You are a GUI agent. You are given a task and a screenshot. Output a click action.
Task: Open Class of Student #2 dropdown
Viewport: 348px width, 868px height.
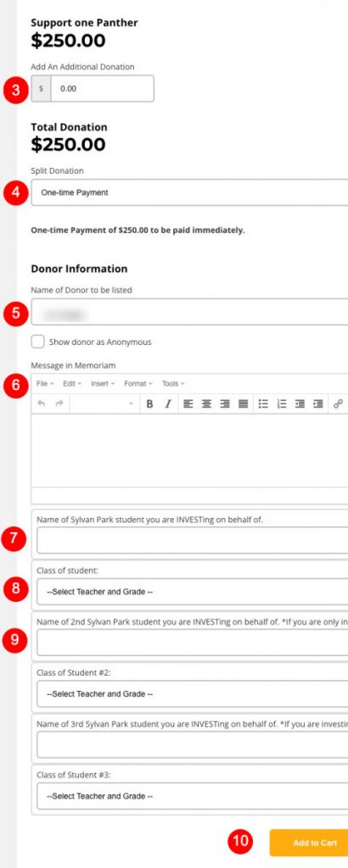point(193,693)
